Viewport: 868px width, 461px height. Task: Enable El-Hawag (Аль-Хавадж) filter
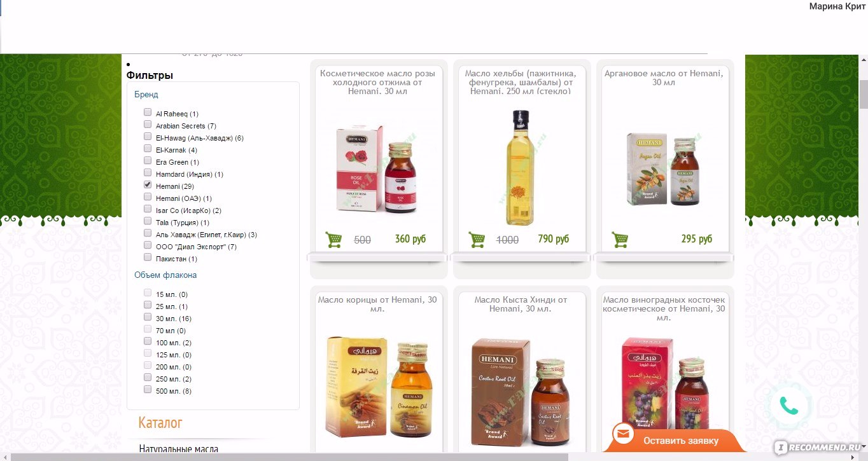148,137
